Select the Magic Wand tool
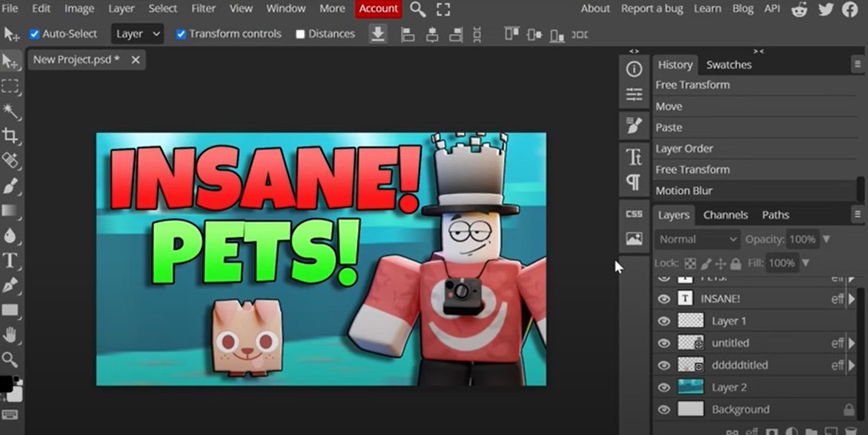 tap(10, 110)
